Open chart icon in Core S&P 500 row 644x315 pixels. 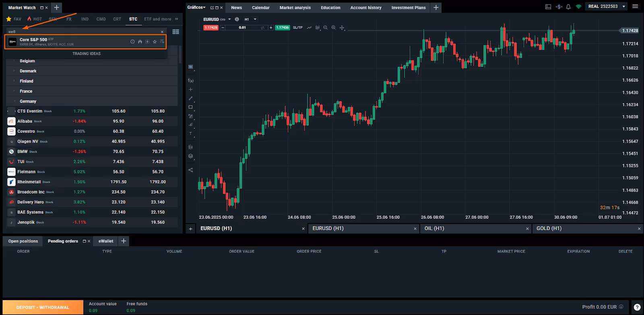coord(140,41)
